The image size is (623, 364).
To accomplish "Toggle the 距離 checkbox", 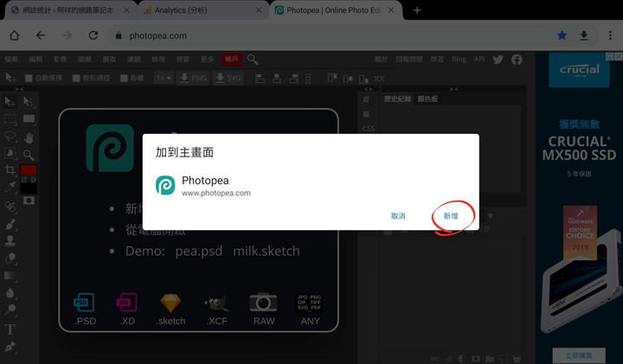I will [x=124, y=78].
